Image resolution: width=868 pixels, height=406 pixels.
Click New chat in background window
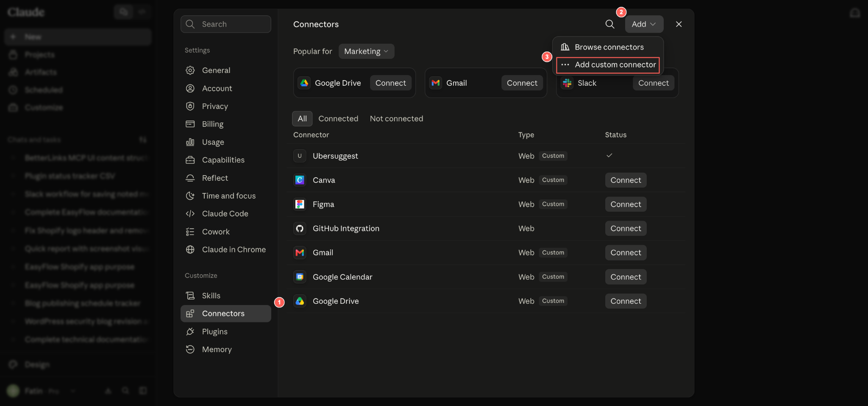pos(78,37)
